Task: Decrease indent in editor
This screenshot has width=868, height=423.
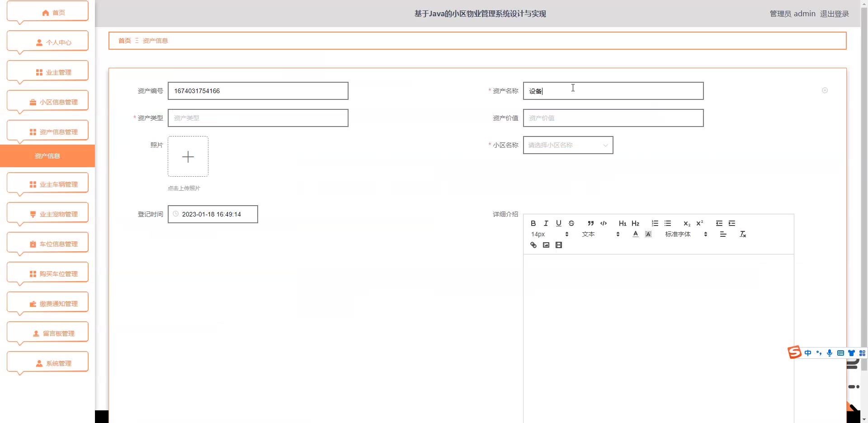Action: coord(719,223)
